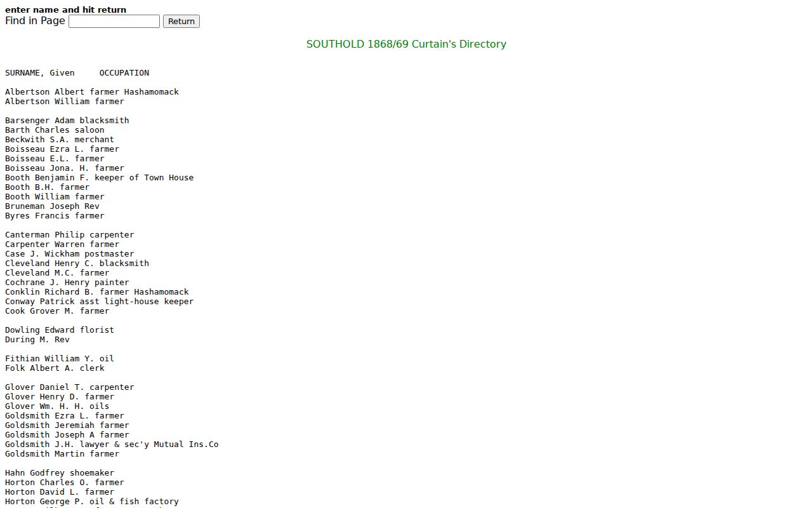Click 'Glover Daniel T. carpenter' line
The image size is (812, 508).
(x=70, y=387)
